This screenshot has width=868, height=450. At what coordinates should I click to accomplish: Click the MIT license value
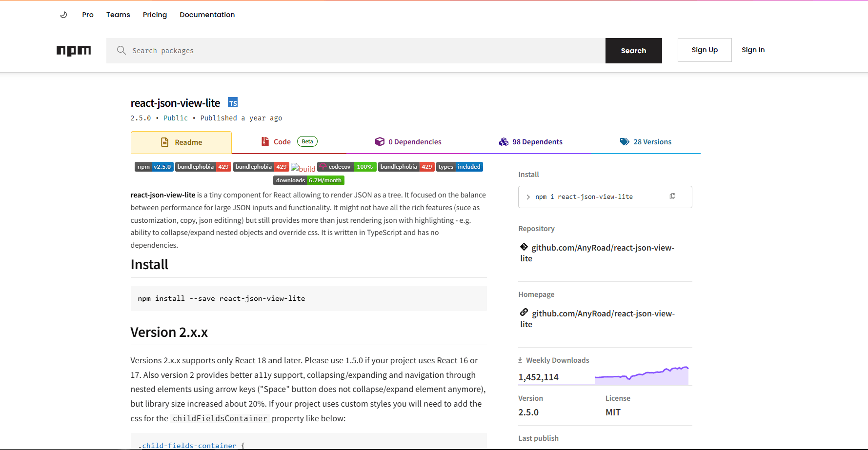(x=613, y=412)
